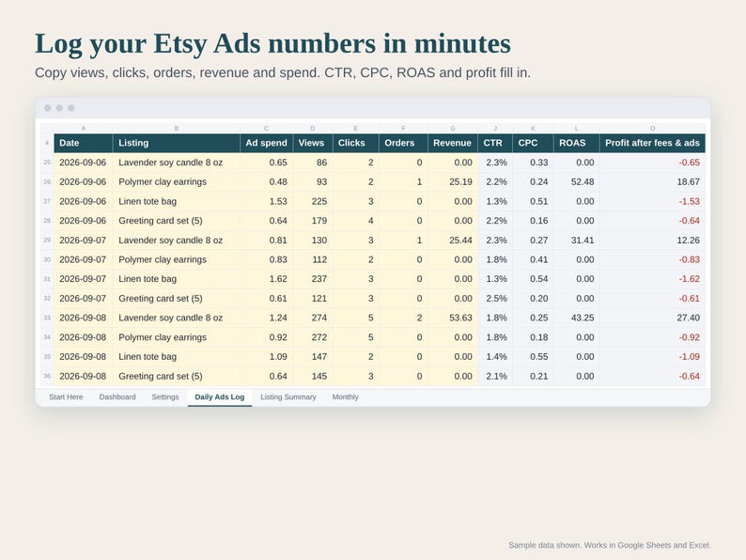
Task: Click Greeting card set on 2026-09-07 row
Action: 176,298
